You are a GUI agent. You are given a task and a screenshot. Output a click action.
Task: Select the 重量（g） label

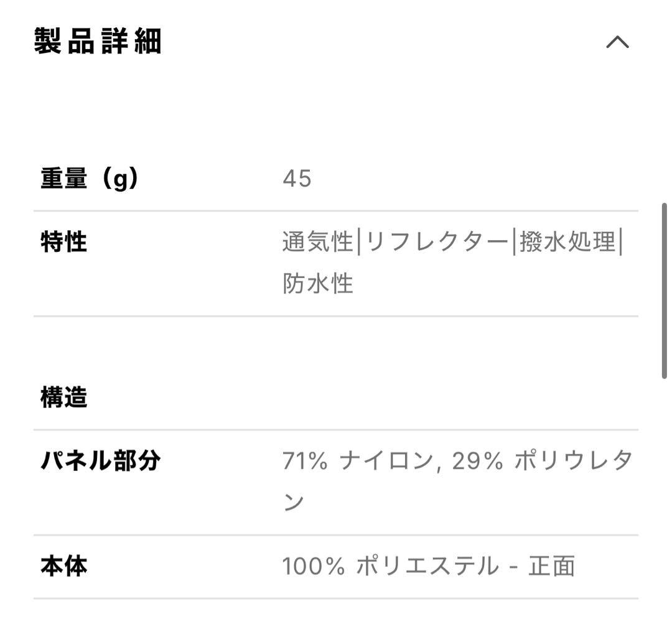coord(89,179)
